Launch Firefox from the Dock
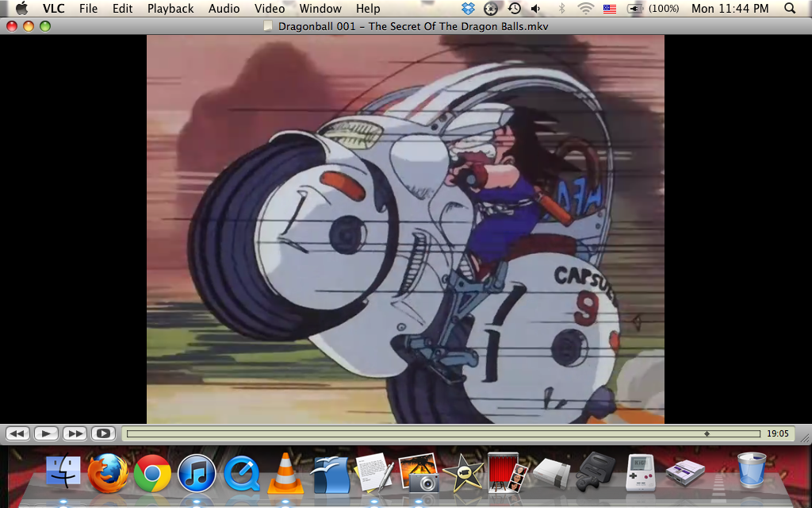The image size is (812, 508). (x=108, y=473)
